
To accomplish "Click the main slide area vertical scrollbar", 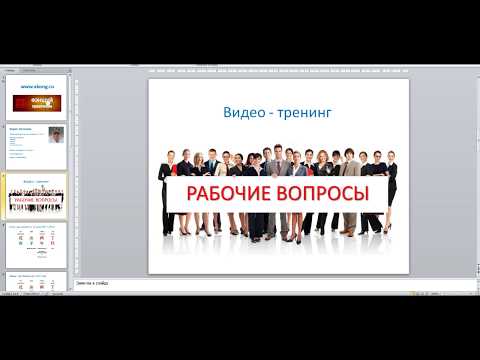I will click(x=478, y=173).
